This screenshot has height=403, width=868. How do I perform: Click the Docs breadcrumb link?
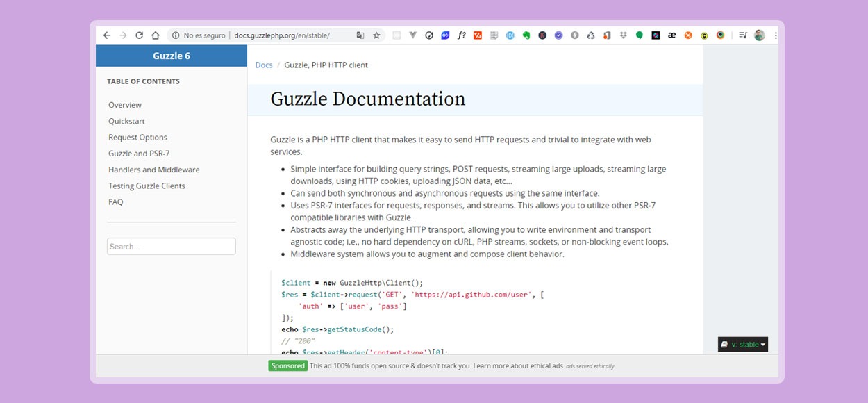(264, 65)
